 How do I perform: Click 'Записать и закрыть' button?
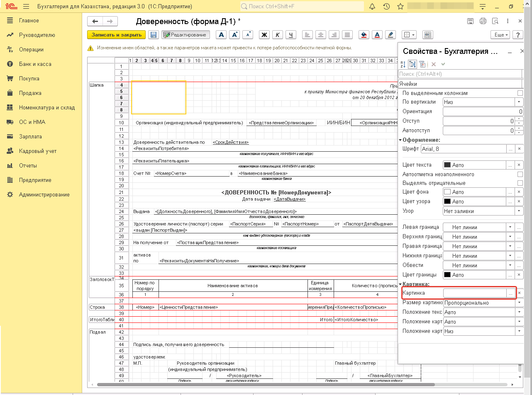(x=117, y=35)
